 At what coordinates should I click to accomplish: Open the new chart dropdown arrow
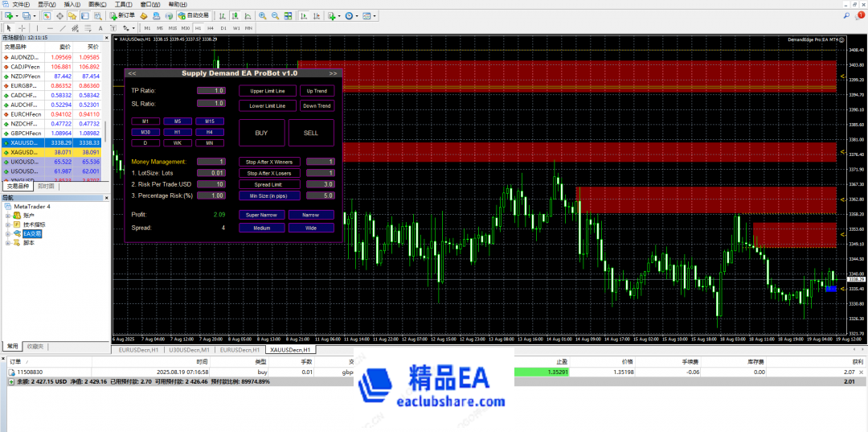point(16,15)
